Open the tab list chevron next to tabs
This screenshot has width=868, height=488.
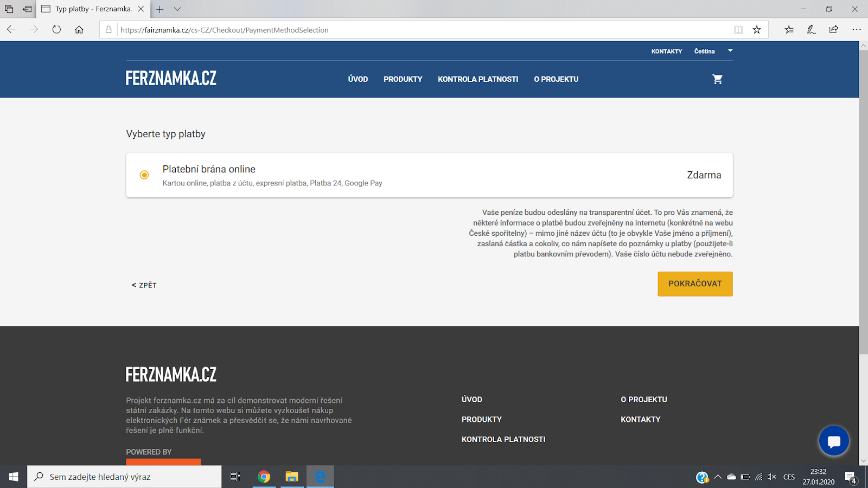click(177, 9)
